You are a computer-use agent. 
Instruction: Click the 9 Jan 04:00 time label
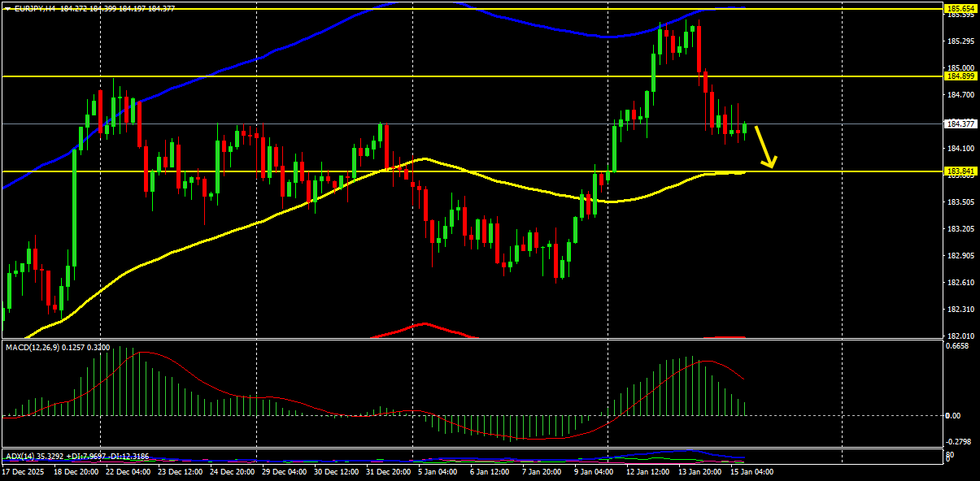(595, 471)
